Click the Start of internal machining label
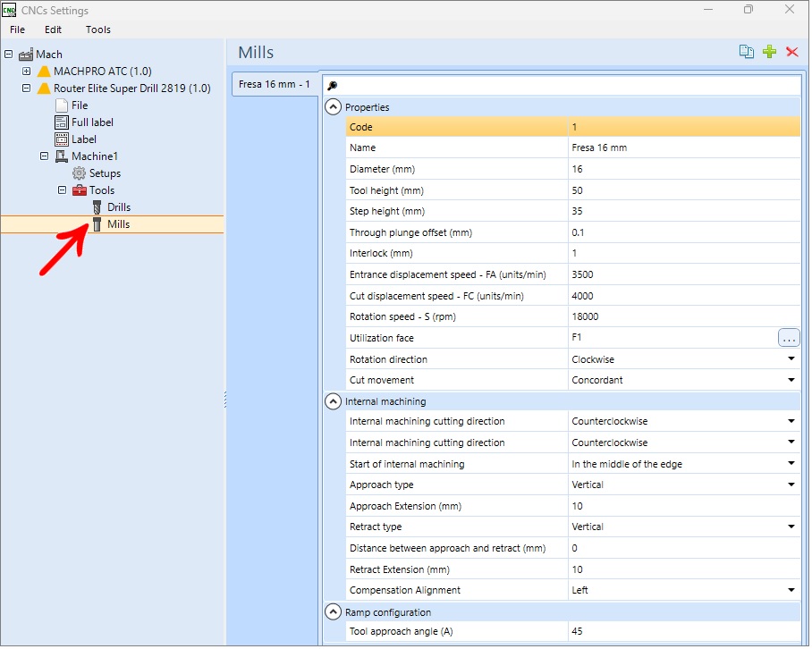The image size is (812, 649). coord(407,465)
